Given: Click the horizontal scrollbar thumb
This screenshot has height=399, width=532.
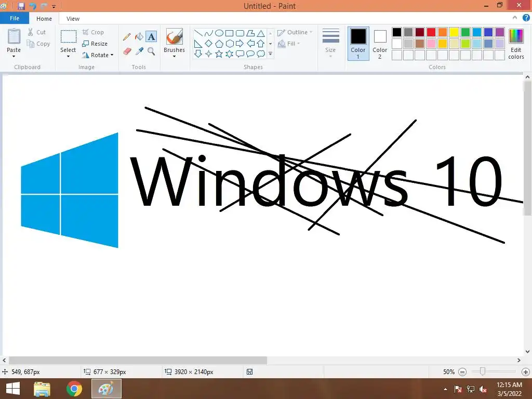Looking at the screenshot, I should [138, 361].
